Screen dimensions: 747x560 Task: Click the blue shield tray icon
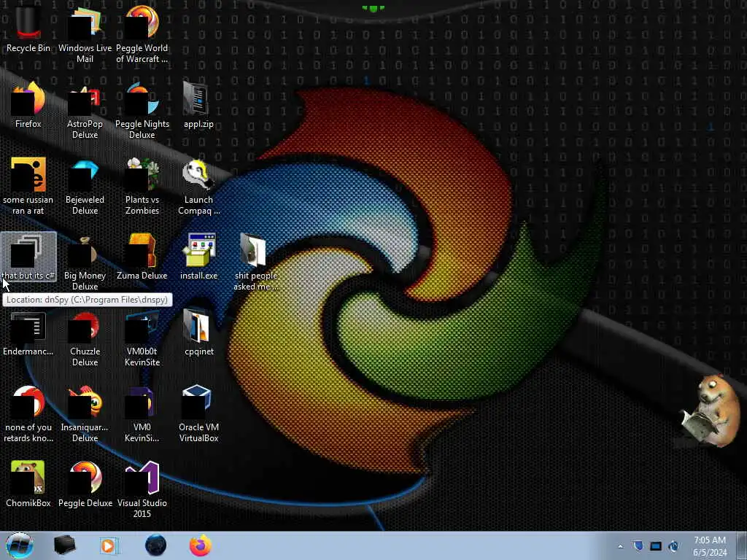(638, 546)
